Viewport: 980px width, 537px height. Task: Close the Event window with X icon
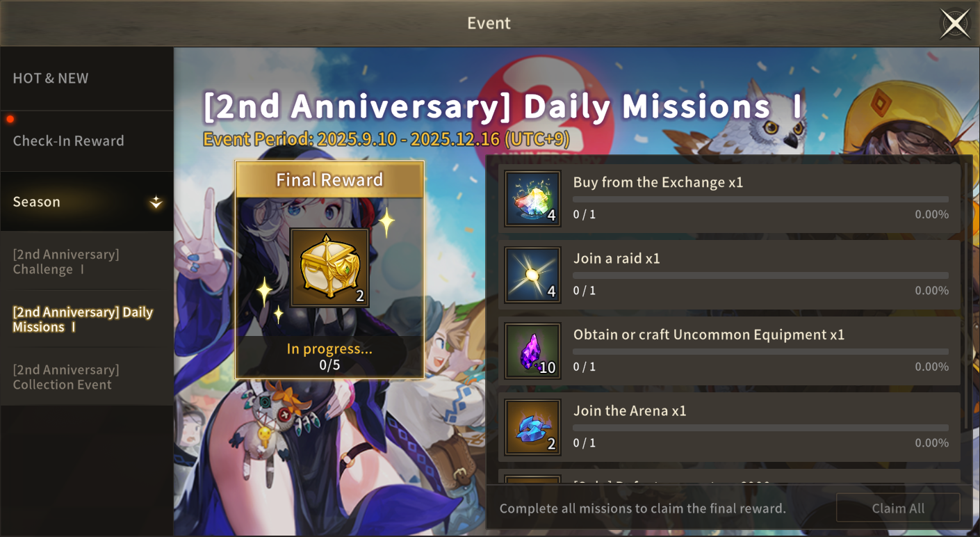(x=955, y=24)
